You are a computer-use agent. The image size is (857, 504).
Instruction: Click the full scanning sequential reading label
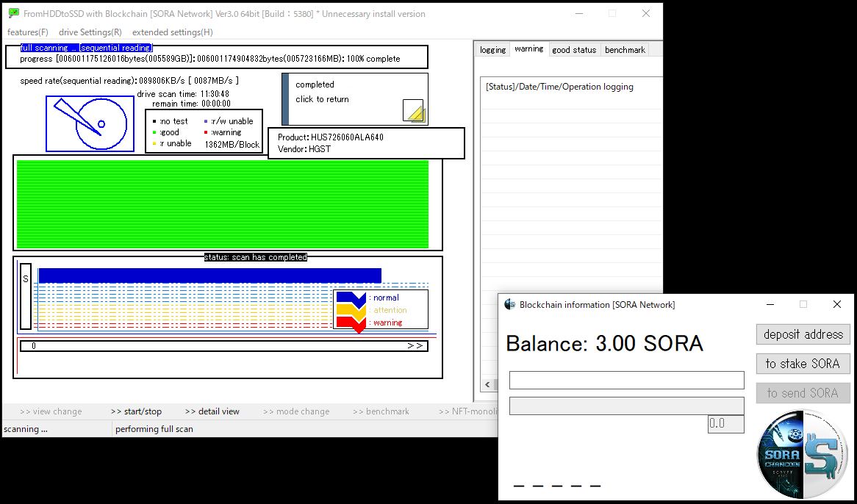[86, 48]
